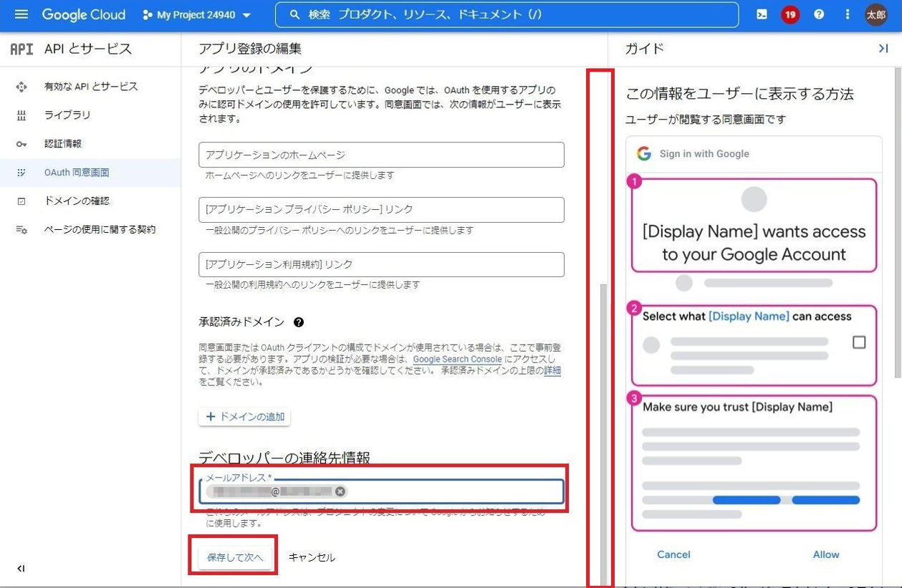Open the 太郎 account avatar menu

click(x=876, y=14)
